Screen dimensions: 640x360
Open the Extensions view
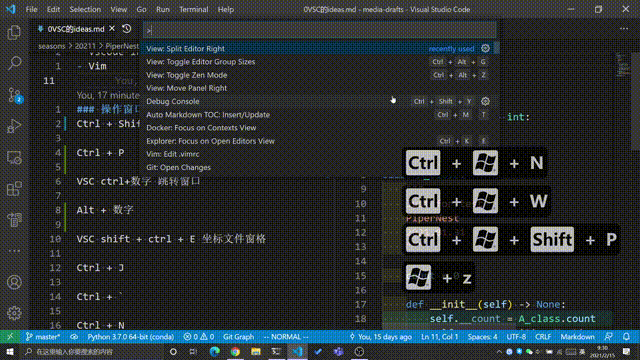14,189
